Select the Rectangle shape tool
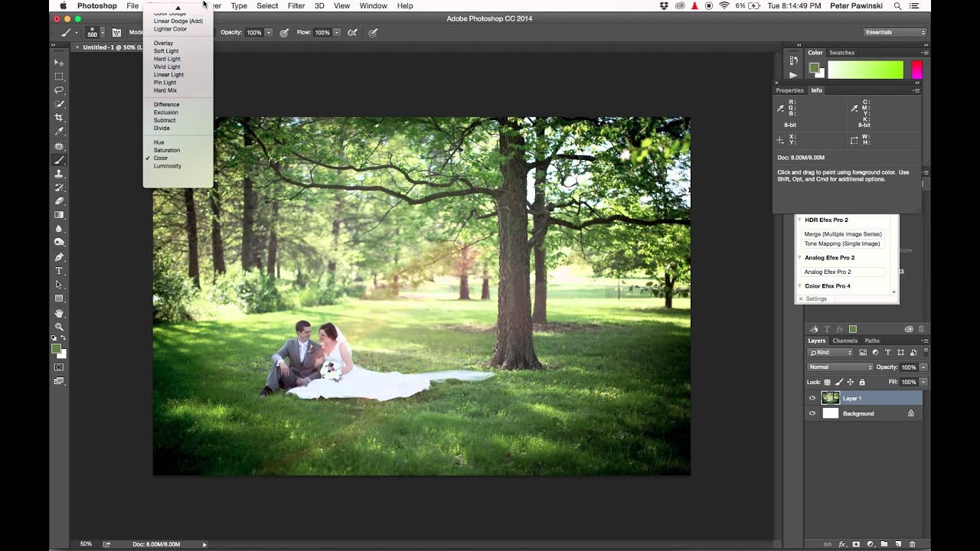The image size is (980, 551). (59, 298)
